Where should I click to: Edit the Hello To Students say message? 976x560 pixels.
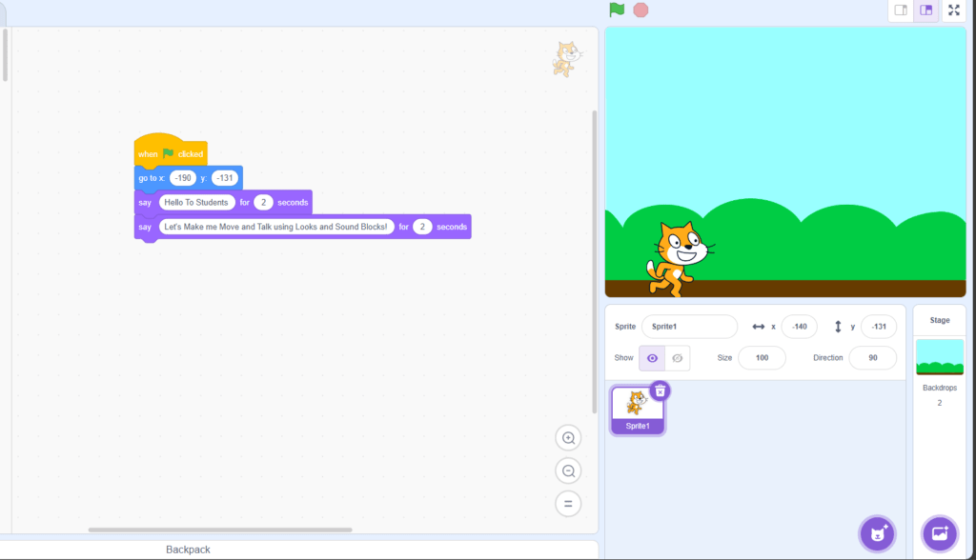pyautogui.click(x=196, y=202)
